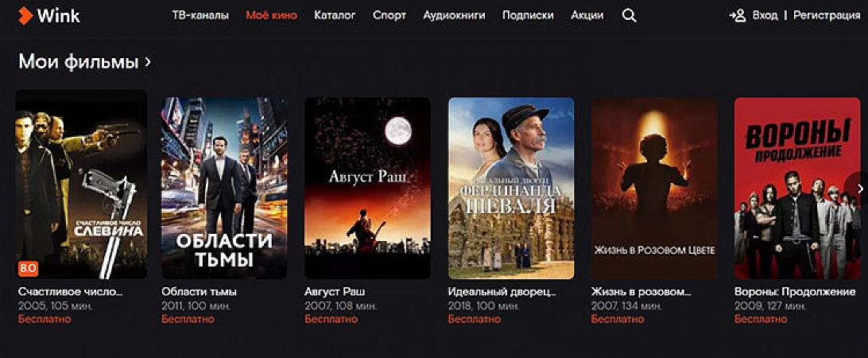Expand Мои фильмы section chevron

(147, 61)
